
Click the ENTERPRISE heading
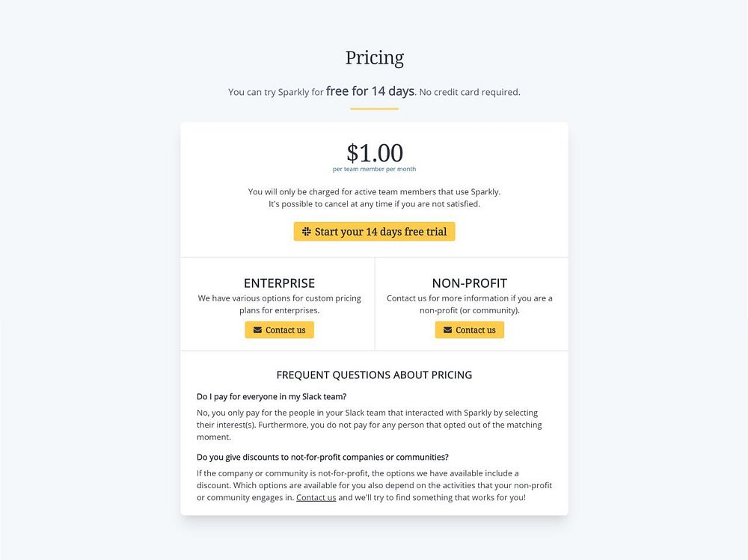279,283
